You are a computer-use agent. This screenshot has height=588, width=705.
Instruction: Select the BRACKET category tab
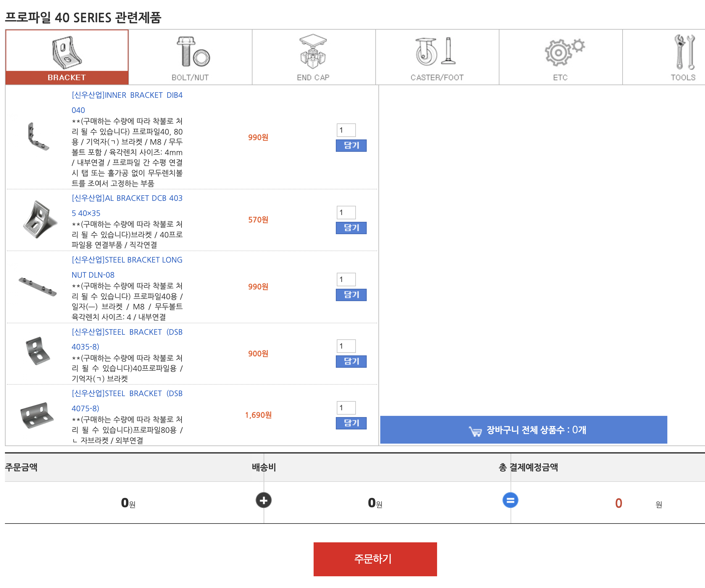click(67, 57)
